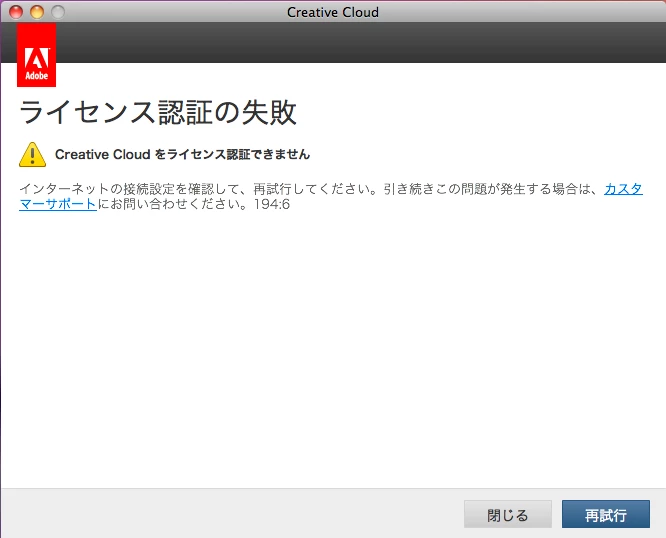Click the 再試行 button
666x538 pixels.
[x=606, y=514]
